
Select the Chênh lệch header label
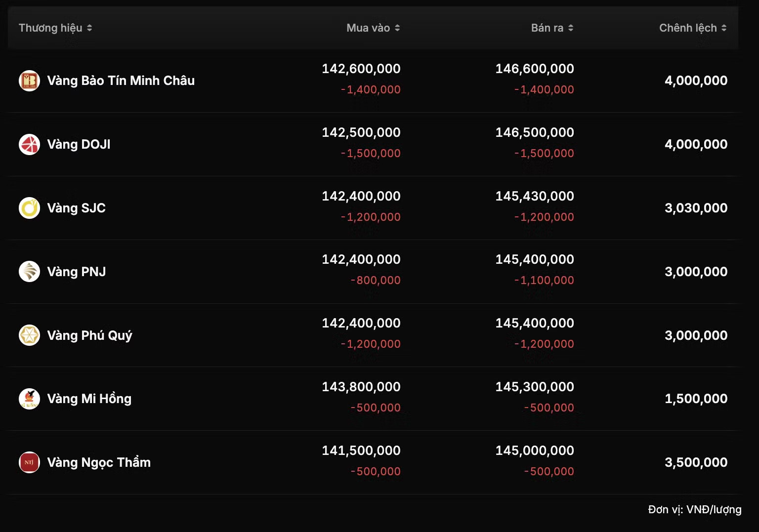[x=688, y=28]
